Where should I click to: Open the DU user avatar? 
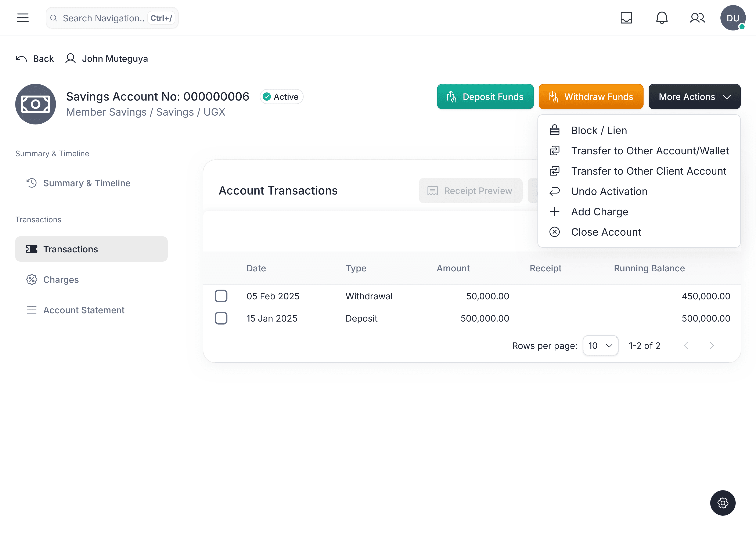tap(732, 18)
